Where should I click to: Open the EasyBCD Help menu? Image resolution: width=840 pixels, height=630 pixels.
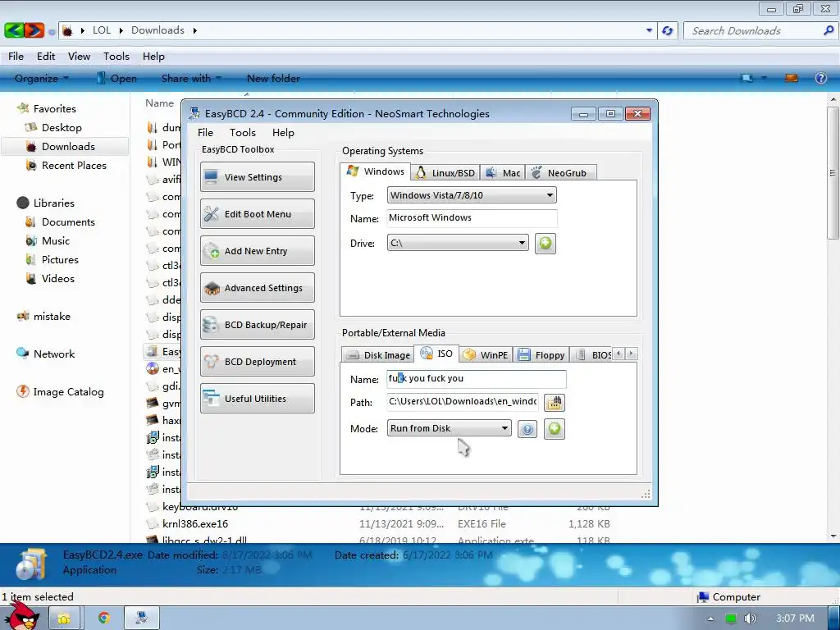coord(283,132)
